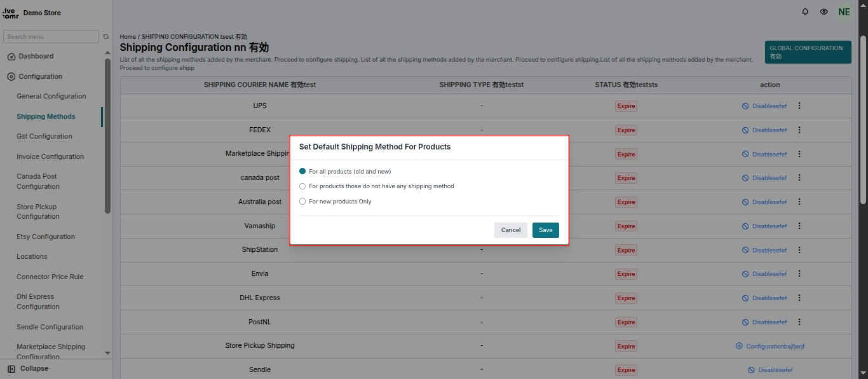The width and height of the screenshot is (868, 379).
Task: Open Dhl Express Configuration menu item
Action: [38, 301]
